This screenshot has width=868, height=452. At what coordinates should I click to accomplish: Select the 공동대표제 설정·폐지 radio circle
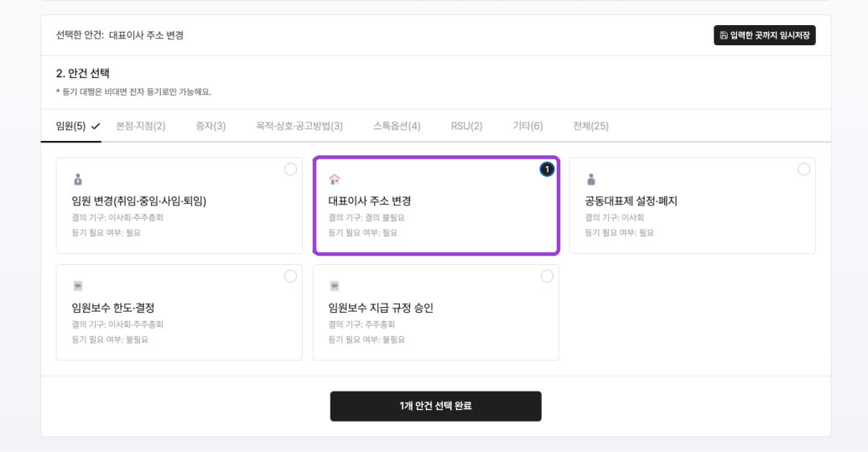point(803,169)
